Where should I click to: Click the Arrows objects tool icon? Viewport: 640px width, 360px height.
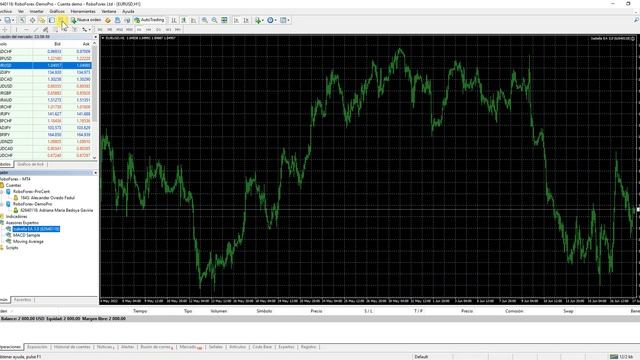(x=84, y=30)
